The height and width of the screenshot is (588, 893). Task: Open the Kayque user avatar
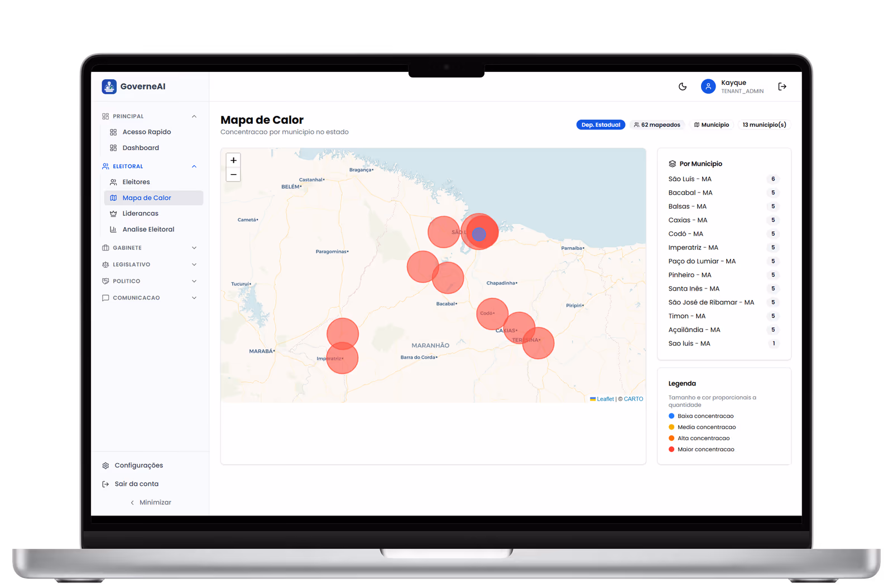[708, 86]
